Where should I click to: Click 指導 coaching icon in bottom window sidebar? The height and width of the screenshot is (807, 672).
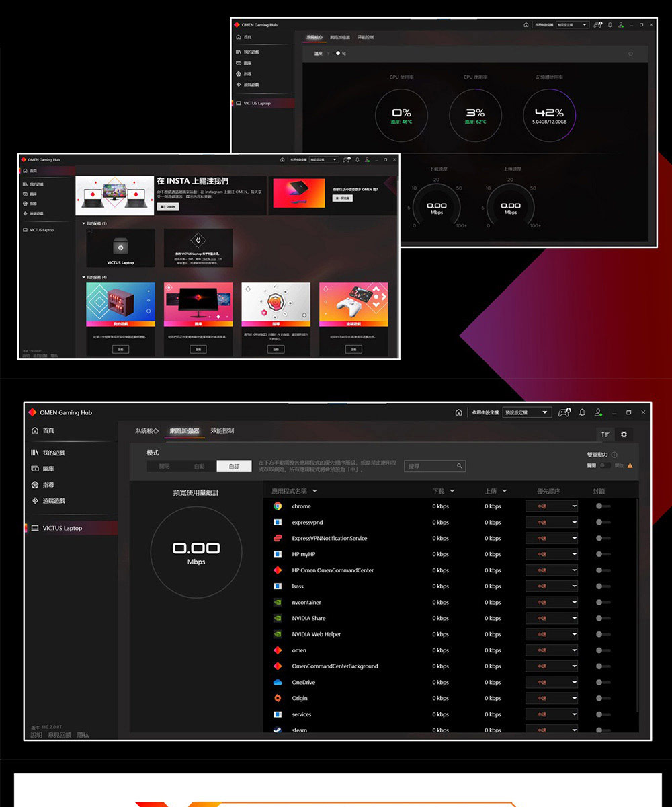34,485
